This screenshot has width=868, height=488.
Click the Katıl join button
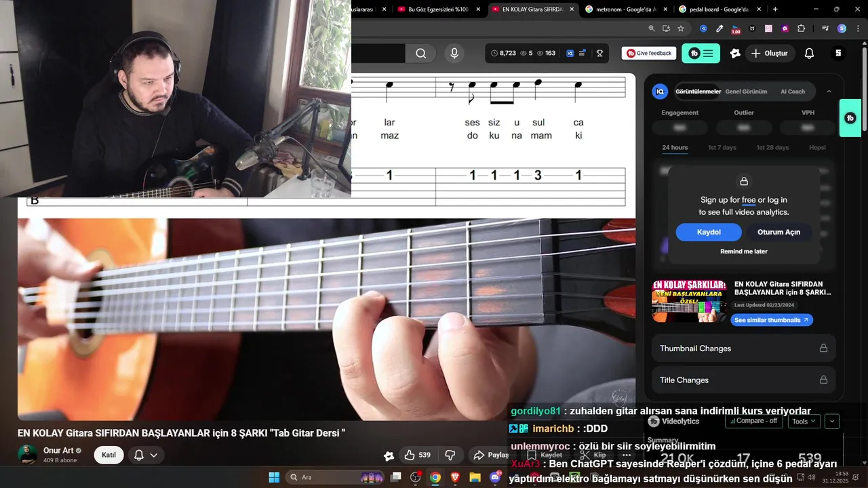click(x=108, y=455)
